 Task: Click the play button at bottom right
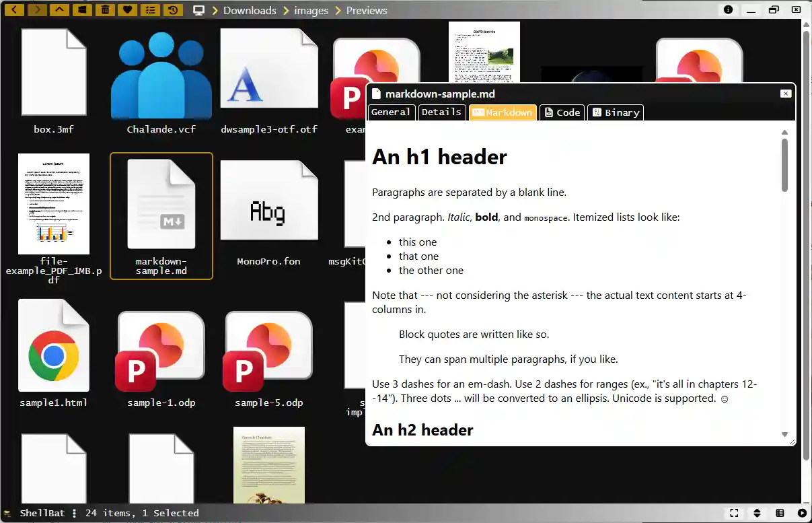click(801, 512)
